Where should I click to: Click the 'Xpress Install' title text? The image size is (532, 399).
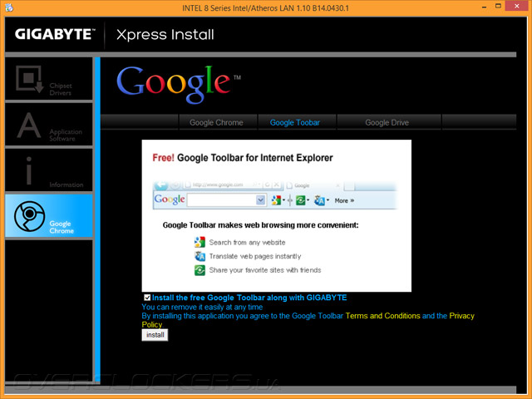(165, 35)
